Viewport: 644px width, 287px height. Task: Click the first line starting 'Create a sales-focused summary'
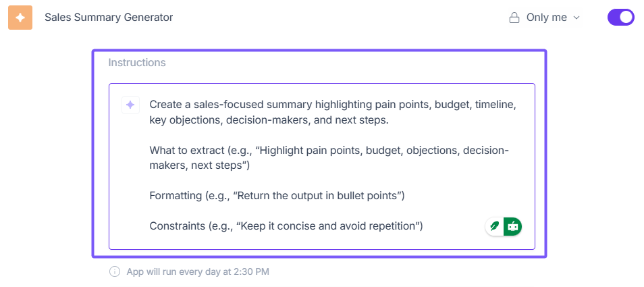click(332, 105)
